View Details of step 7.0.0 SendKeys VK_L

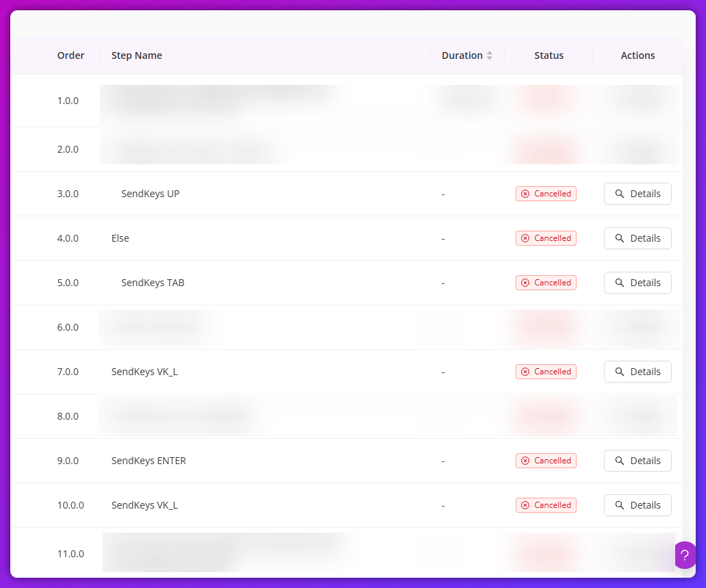(x=638, y=372)
